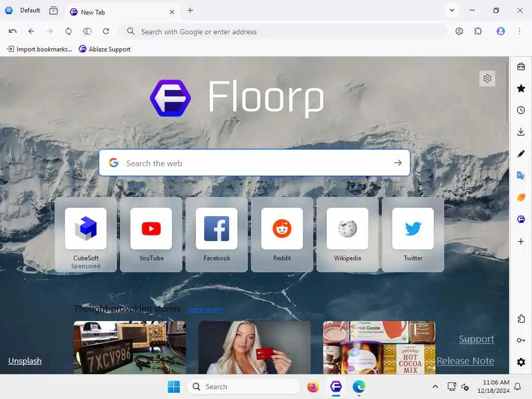
Task: Open the Support link
Action: 476,339
